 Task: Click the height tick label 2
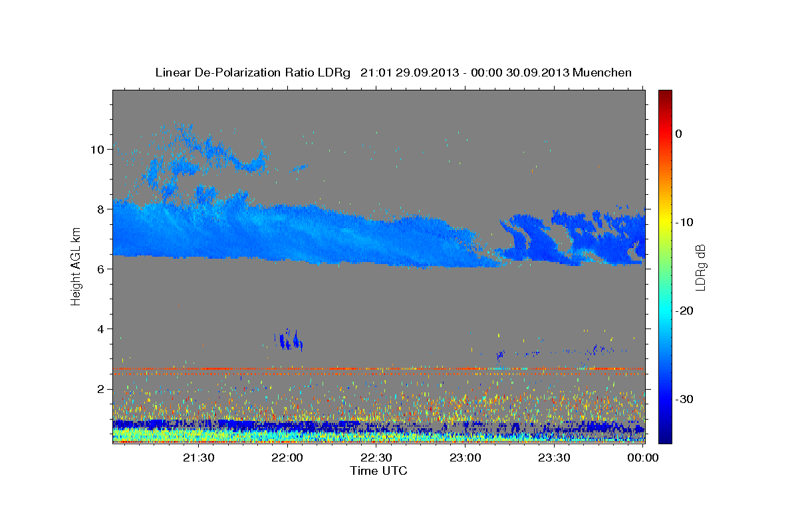[100, 389]
